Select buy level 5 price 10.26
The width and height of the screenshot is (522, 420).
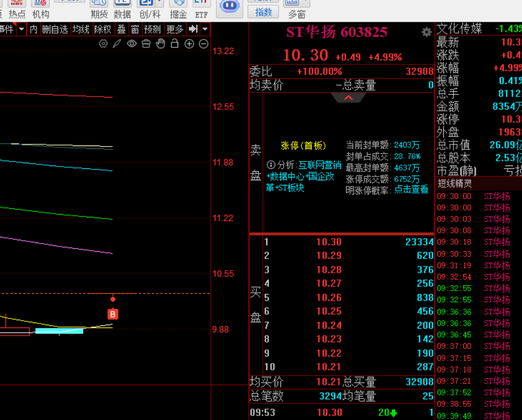point(329,298)
